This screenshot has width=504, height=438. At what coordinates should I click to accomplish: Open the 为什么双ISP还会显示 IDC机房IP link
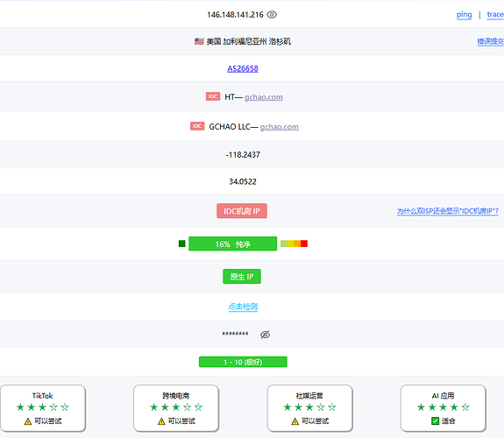pos(448,211)
